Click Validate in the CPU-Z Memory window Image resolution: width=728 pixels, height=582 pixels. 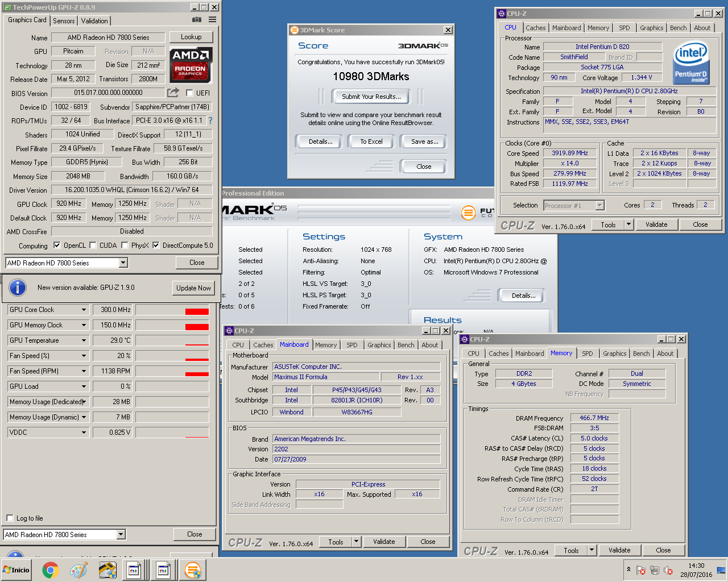point(619,550)
